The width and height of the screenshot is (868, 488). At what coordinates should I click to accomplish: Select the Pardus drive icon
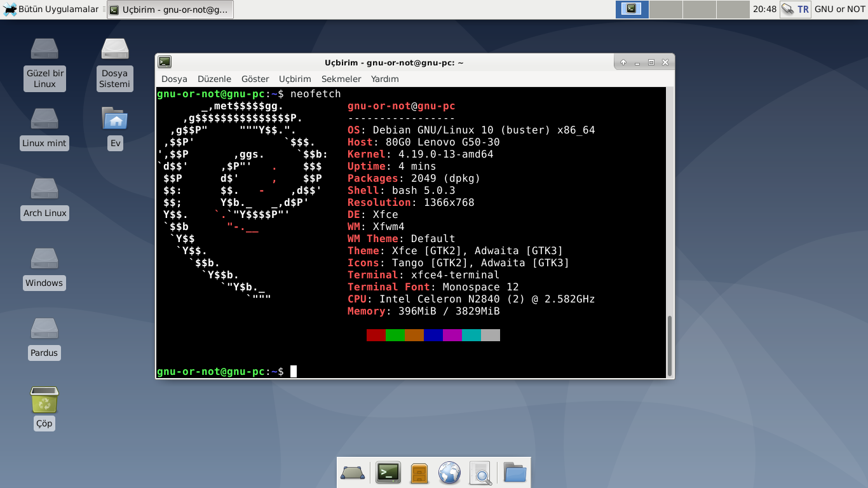coord(44,329)
